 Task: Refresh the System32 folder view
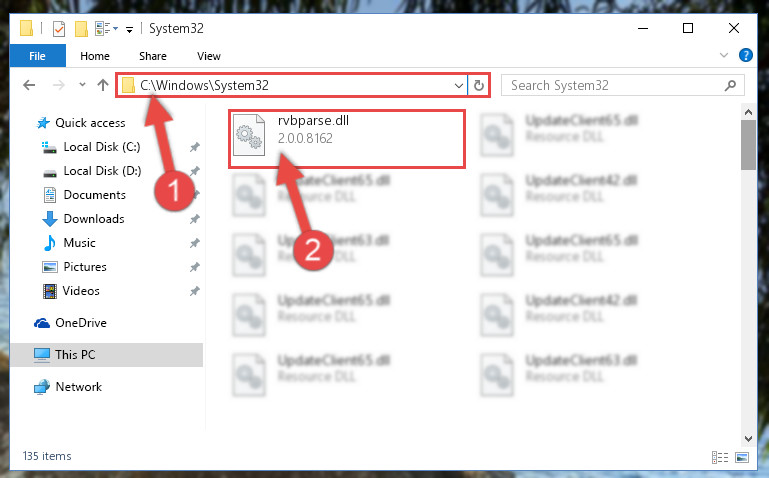tap(479, 85)
